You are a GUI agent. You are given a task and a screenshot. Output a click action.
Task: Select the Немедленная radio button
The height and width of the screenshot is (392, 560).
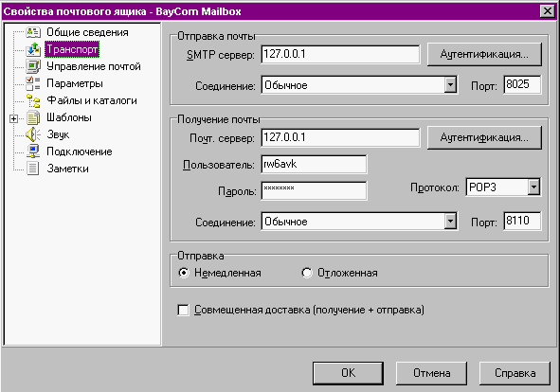point(184,273)
